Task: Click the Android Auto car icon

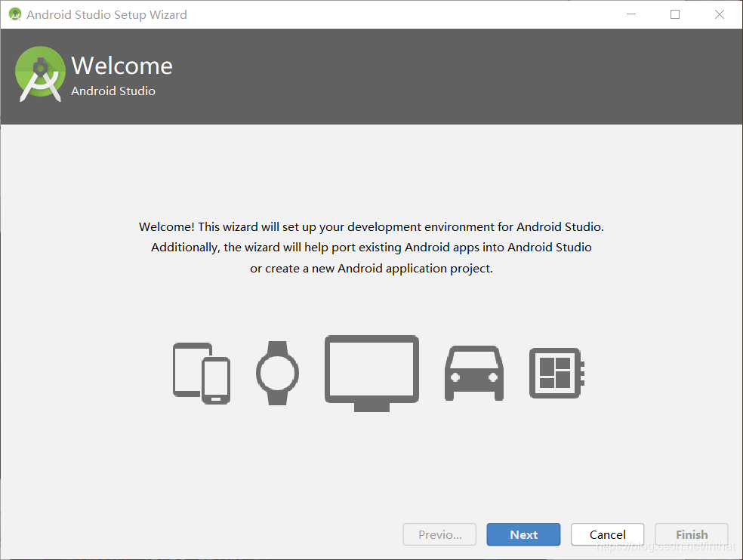Action: coord(474,373)
